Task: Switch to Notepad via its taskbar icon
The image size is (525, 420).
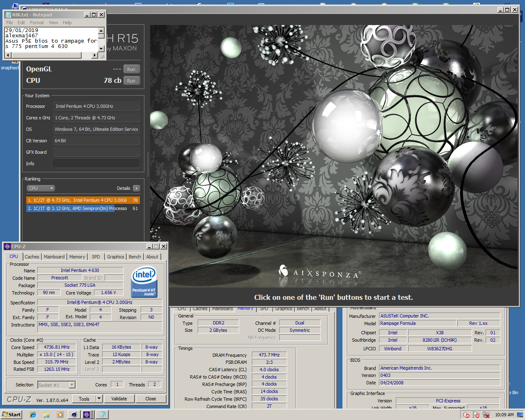Action: point(101,415)
